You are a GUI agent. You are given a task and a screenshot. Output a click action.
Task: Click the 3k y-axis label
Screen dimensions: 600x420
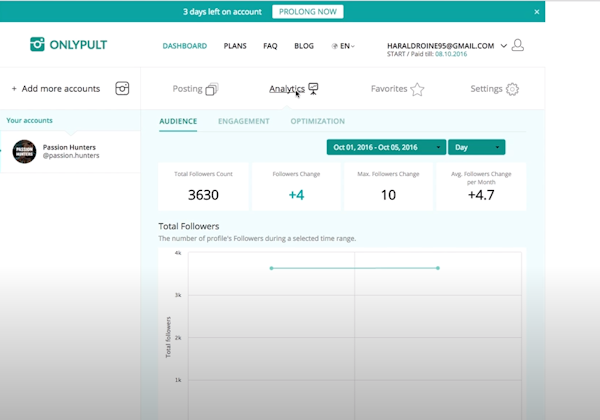[x=178, y=295]
